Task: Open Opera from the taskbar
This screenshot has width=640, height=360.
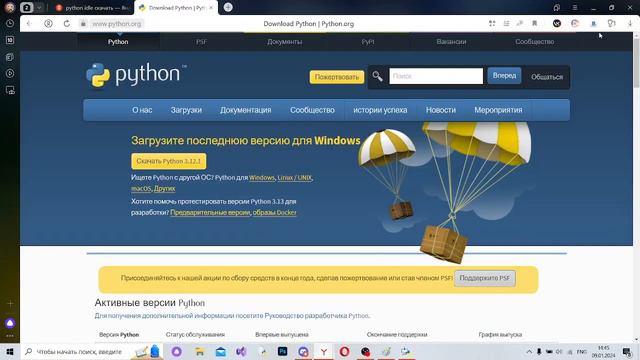Action: pyautogui.click(x=344, y=351)
